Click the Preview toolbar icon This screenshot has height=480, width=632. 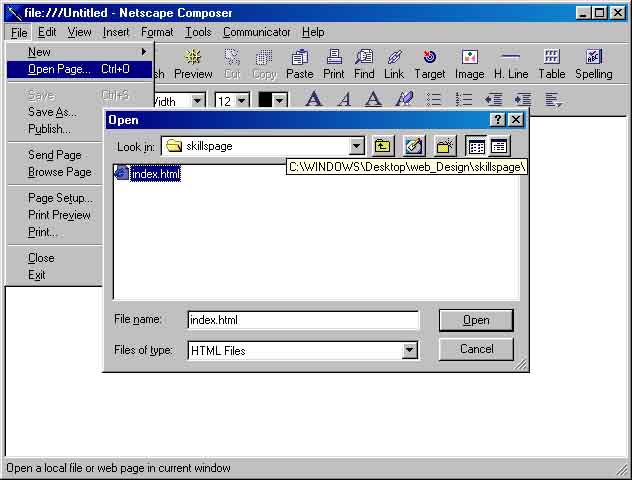point(193,64)
